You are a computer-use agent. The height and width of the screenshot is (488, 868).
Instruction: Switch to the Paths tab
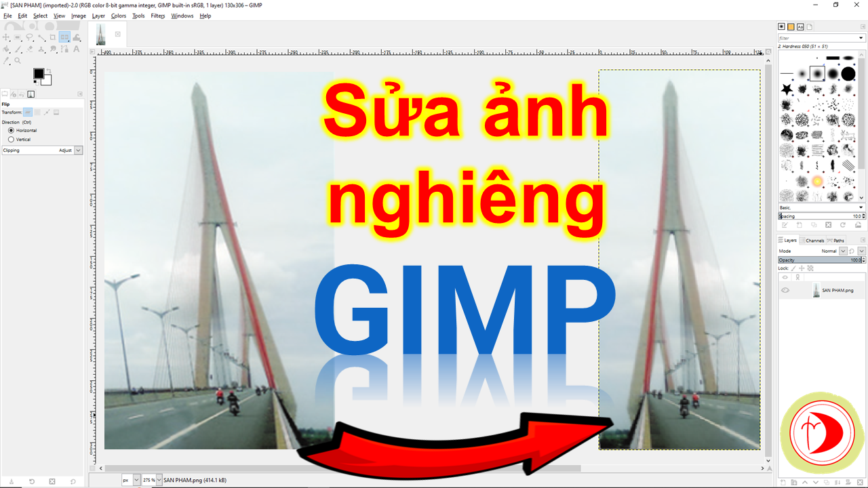836,241
